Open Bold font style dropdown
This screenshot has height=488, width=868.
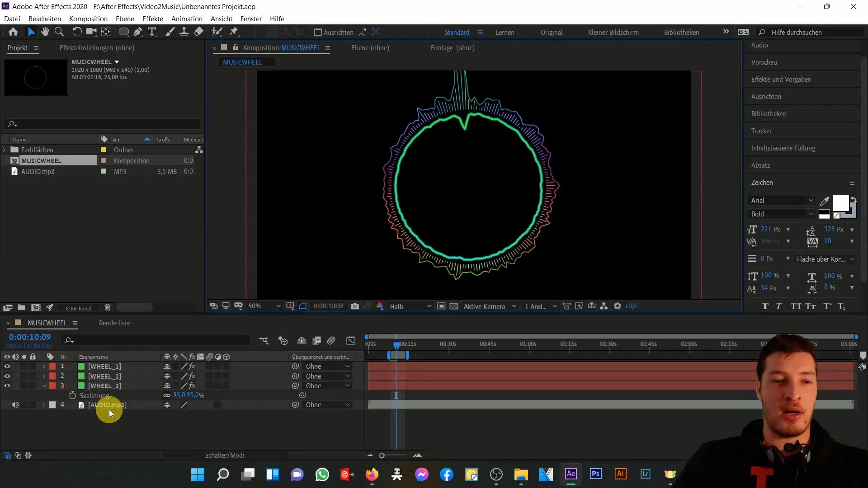tap(782, 214)
